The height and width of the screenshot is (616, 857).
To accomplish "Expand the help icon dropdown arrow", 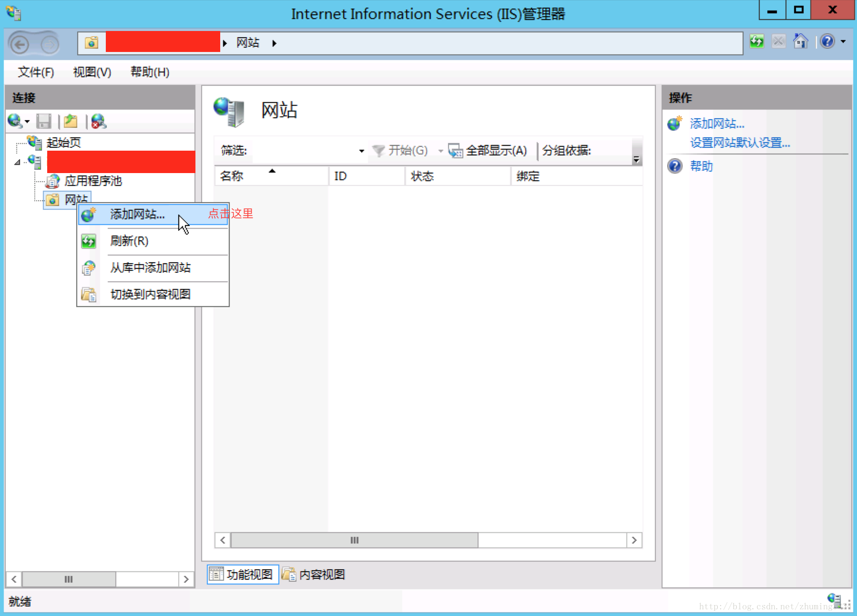I will click(843, 42).
